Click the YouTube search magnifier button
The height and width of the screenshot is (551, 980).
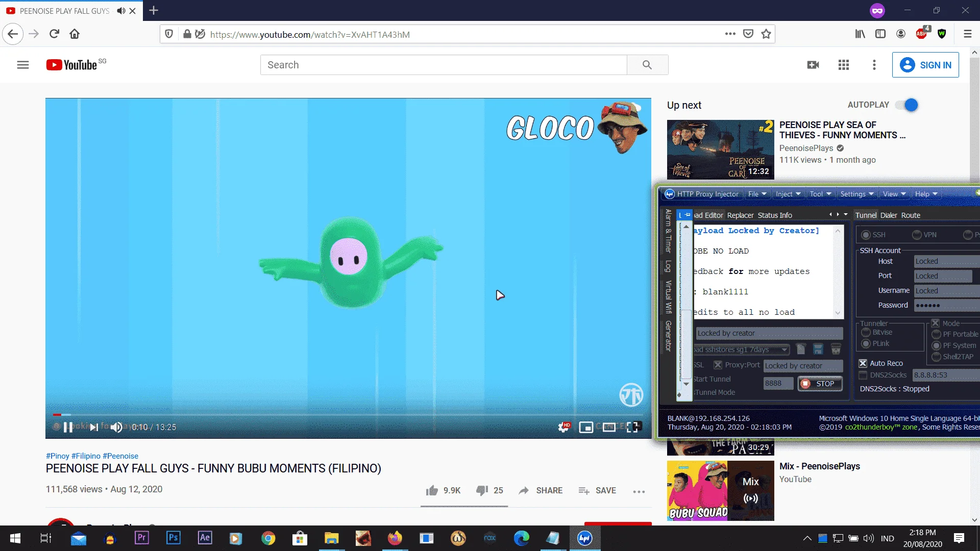(647, 65)
